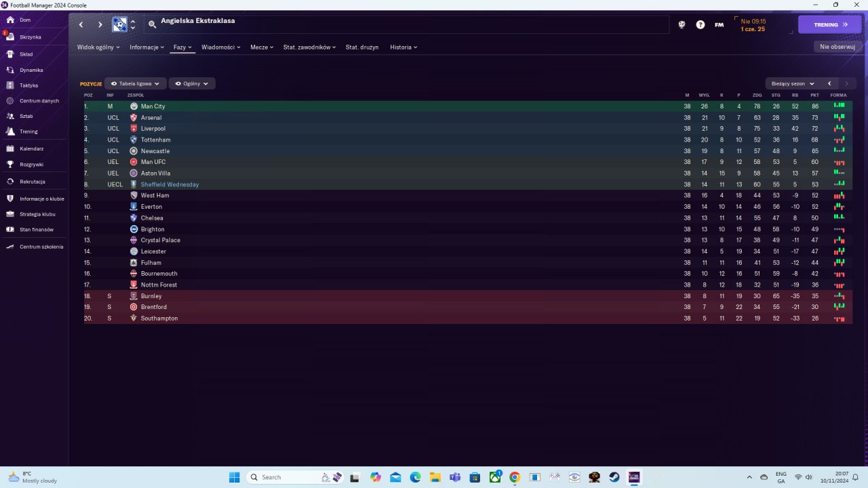Screen dimensions: 868x488
Task: Open the Ogólny view dropdown
Action: 192,83
